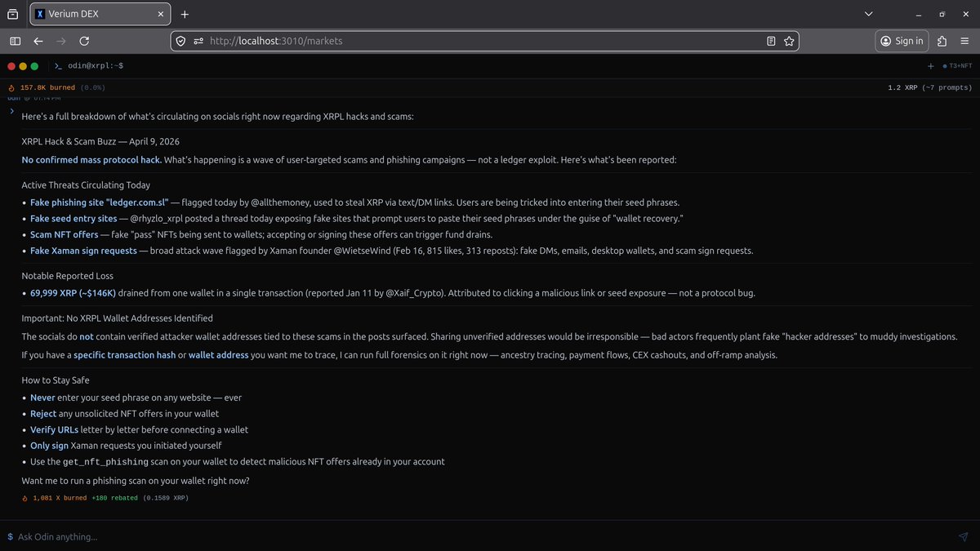Close the Verium DEX tab
This screenshot has width=980, height=551.
click(159, 14)
